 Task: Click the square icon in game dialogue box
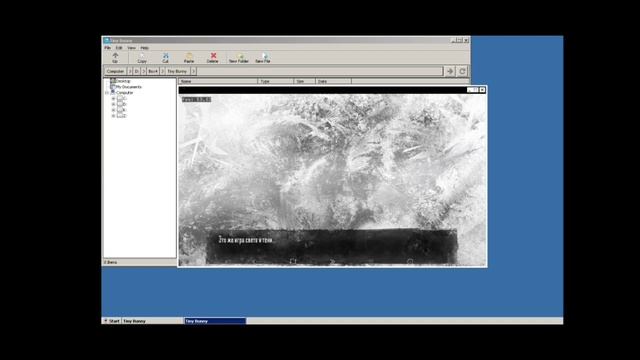293,261
